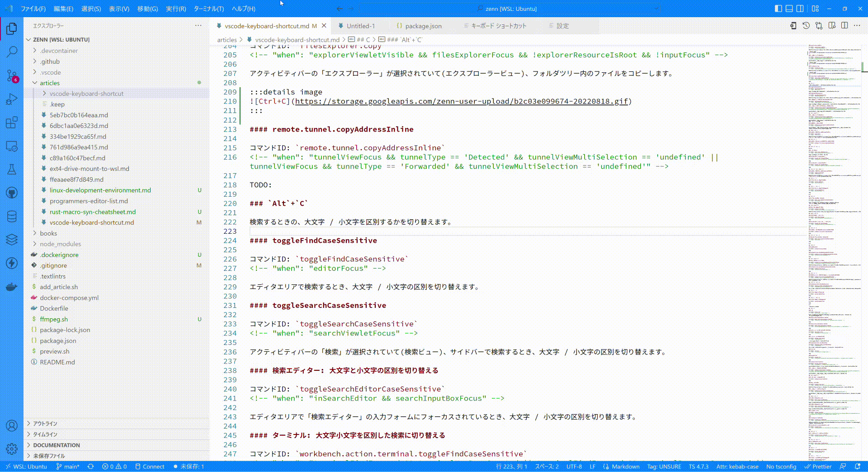Screen dimensions: 868x472
Task: Go back with the title bar arrow
Action: [x=340, y=9]
